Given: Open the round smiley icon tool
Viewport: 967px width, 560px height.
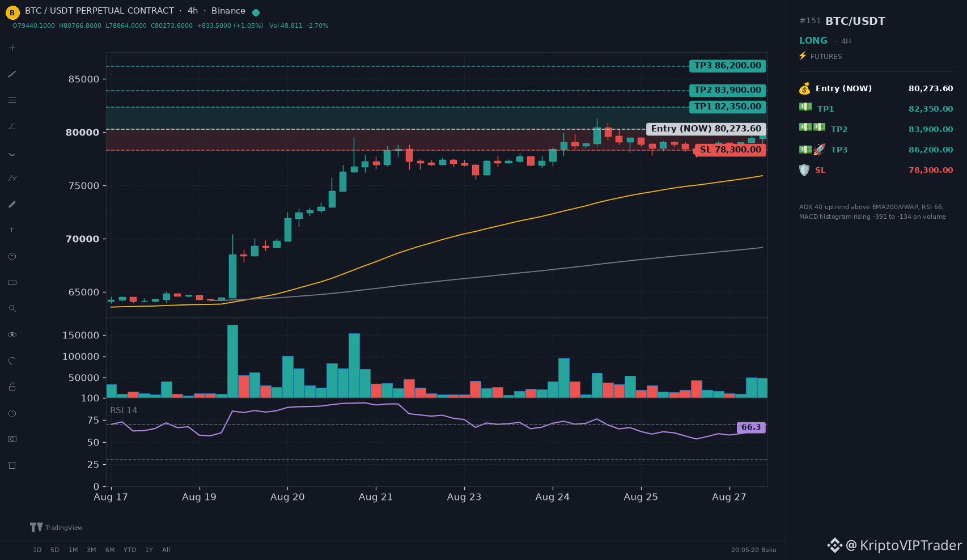Looking at the screenshot, I should (x=12, y=257).
